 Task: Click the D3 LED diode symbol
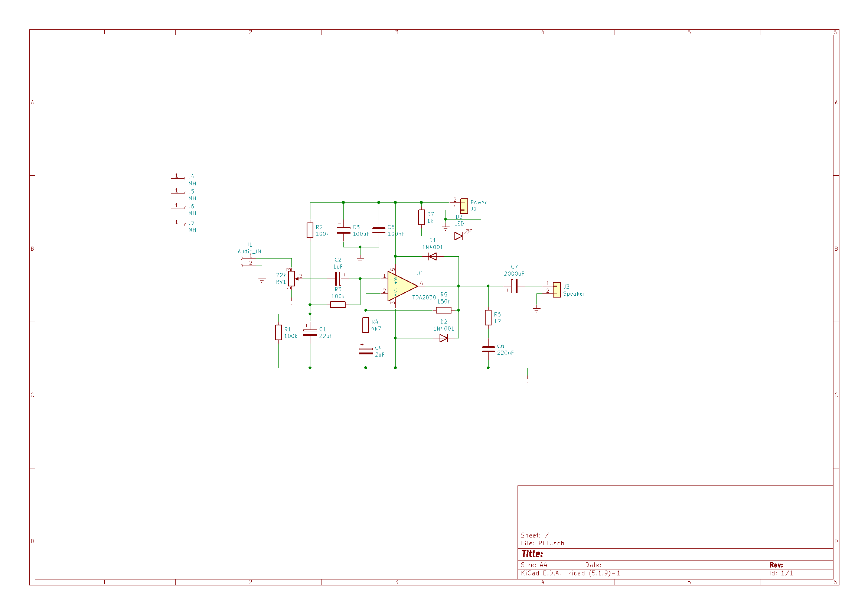coord(459,236)
